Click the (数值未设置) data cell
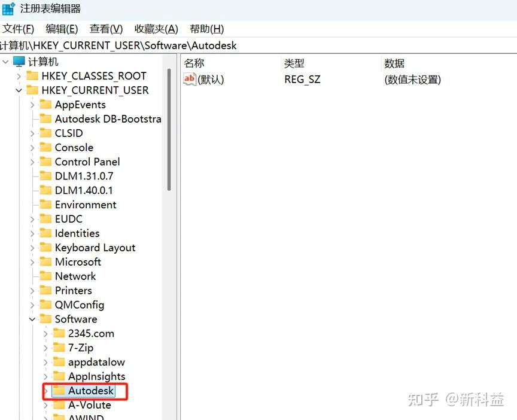Screen dimensions: 517x420 412,80
